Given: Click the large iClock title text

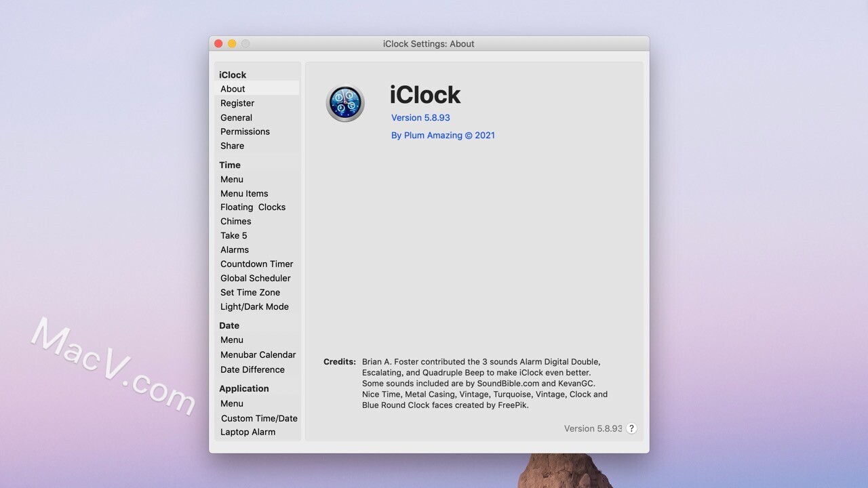Looking at the screenshot, I should coord(425,95).
